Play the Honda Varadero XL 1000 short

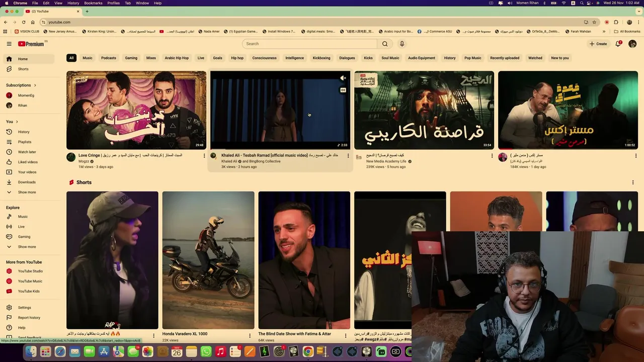click(208, 260)
